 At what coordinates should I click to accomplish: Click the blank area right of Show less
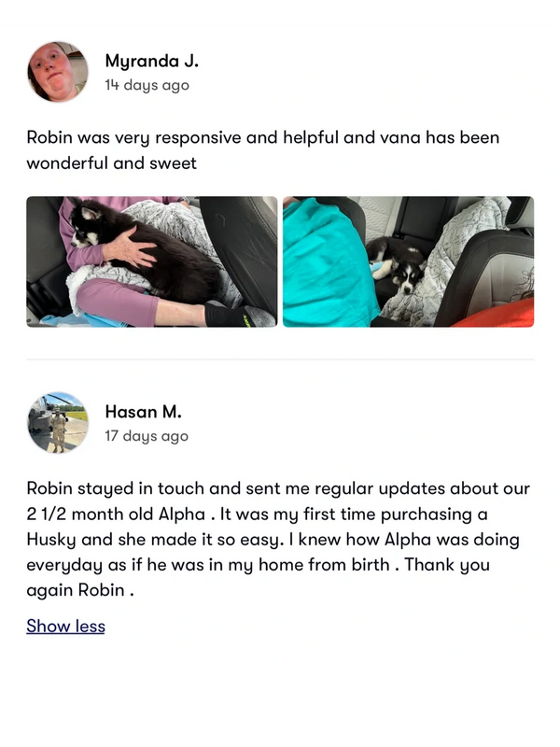327,626
